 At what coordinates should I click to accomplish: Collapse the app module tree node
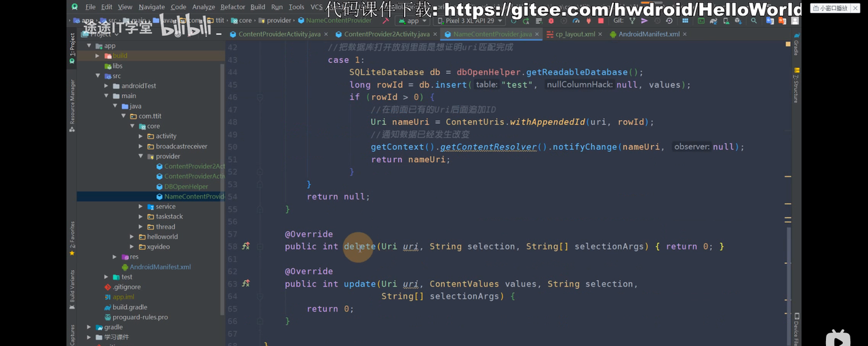tap(89, 46)
